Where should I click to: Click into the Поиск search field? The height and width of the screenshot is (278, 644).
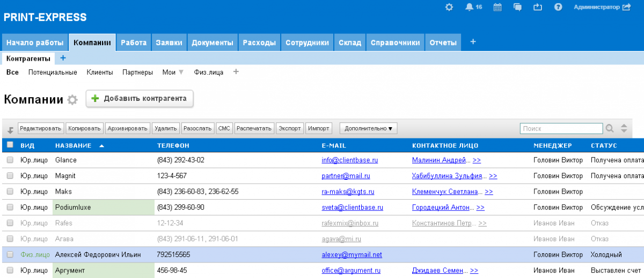click(x=561, y=128)
